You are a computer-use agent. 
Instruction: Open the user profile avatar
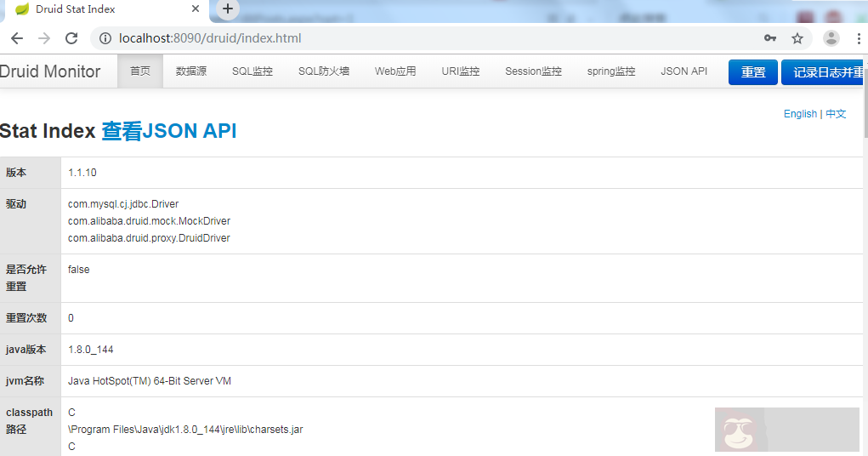[831, 38]
